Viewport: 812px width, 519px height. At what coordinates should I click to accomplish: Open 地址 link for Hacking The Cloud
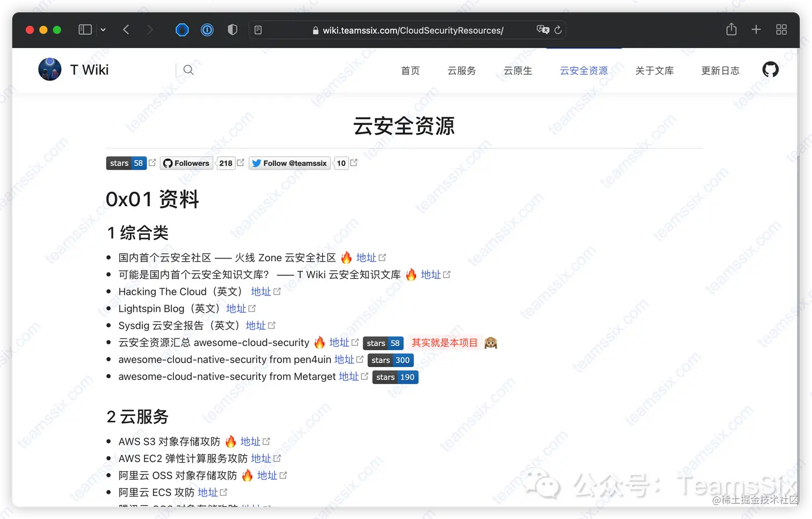(261, 292)
